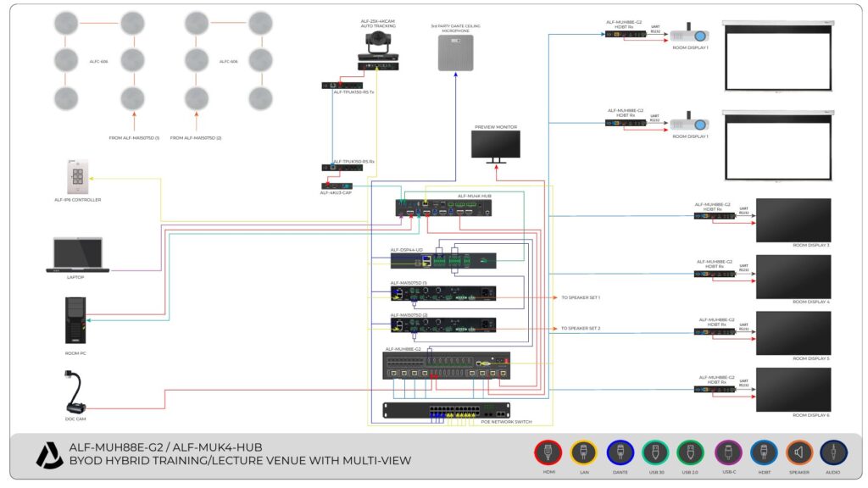
Task: Select the preview monitor image
Action: point(495,147)
